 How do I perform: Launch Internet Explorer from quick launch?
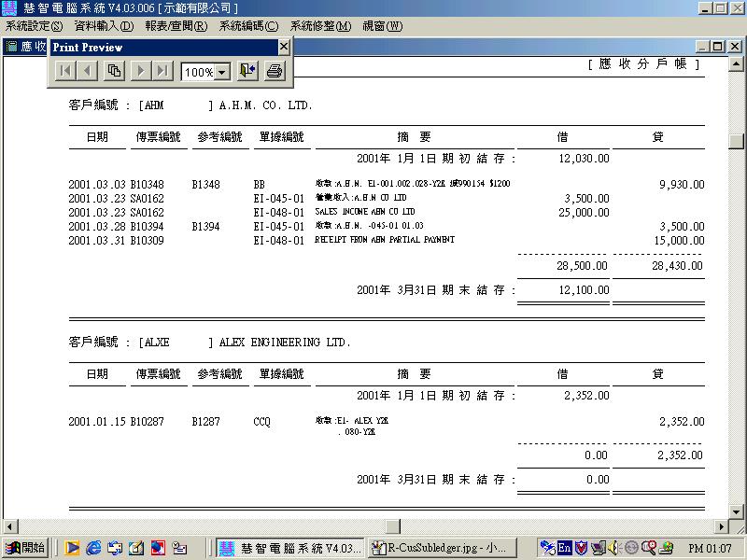(x=93, y=548)
